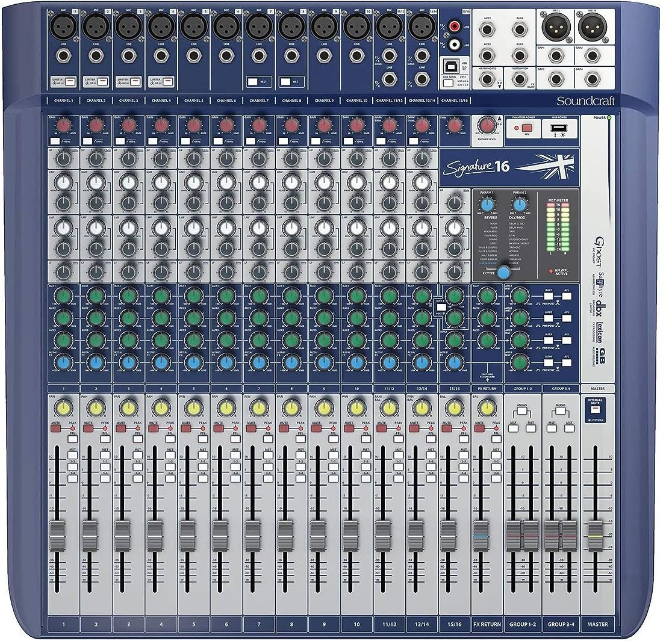Click the PHONES LEVEL knob

click(x=486, y=126)
